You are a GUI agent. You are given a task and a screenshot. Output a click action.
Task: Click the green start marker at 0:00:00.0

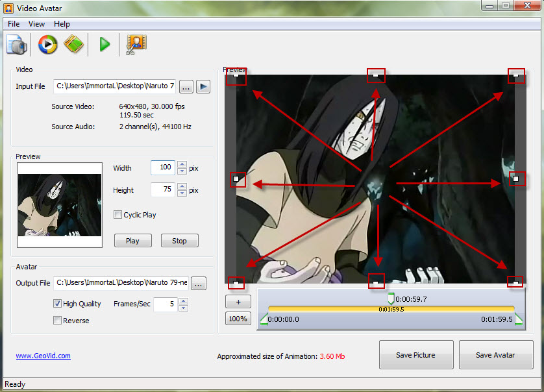point(264,319)
